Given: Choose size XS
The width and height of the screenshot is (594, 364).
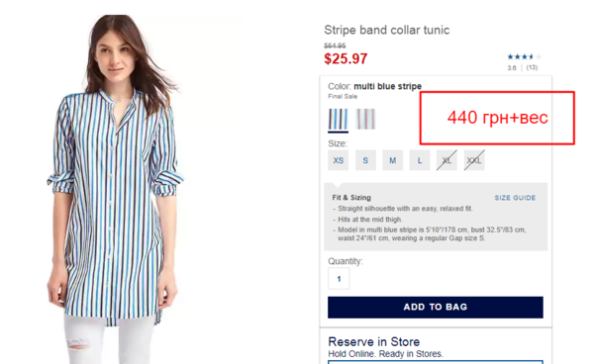Looking at the screenshot, I should (339, 160).
